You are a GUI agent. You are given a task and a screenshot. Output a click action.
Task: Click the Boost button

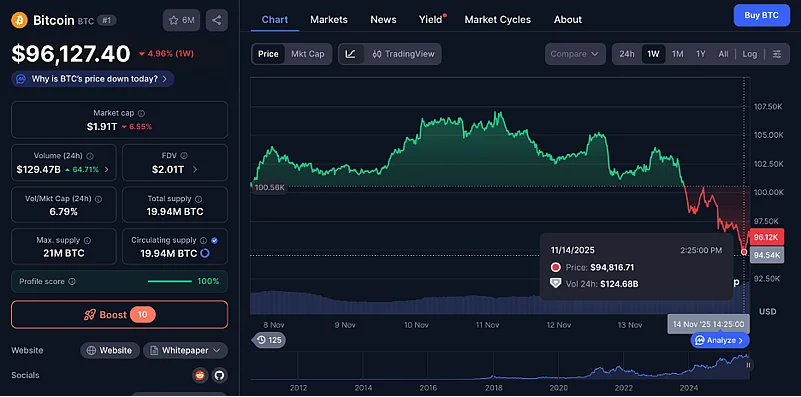[x=120, y=315]
